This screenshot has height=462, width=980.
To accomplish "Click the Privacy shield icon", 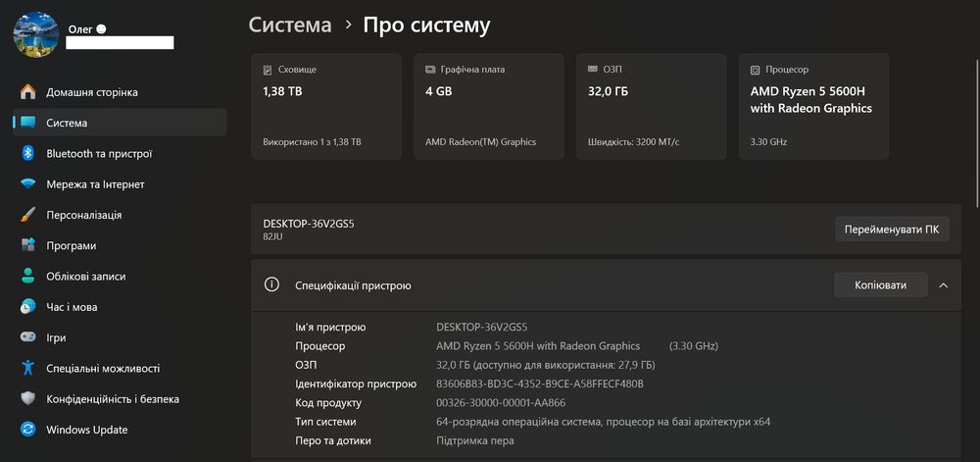I will [x=28, y=398].
